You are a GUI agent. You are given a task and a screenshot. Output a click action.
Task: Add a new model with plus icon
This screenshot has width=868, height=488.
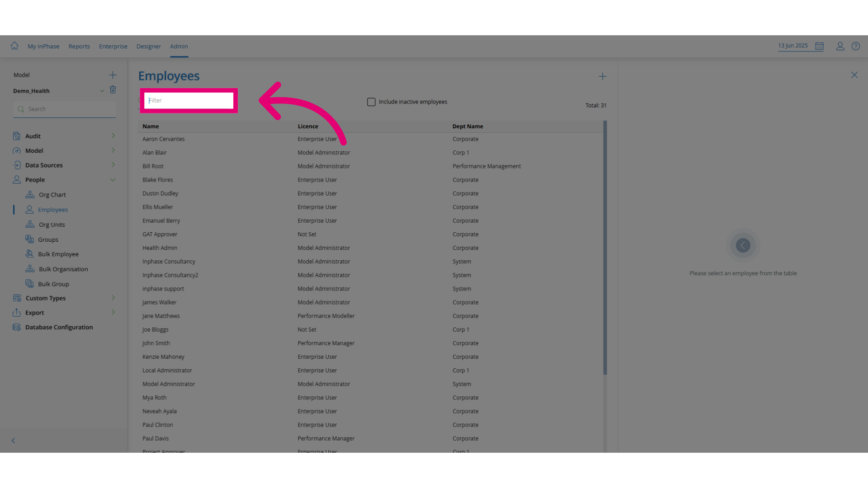click(x=113, y=75)
